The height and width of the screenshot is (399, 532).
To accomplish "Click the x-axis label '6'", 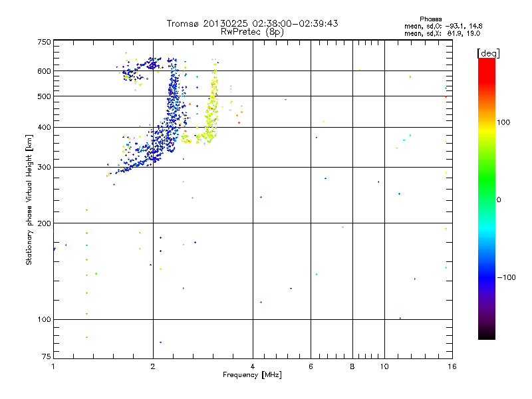I will coord(311,366).
